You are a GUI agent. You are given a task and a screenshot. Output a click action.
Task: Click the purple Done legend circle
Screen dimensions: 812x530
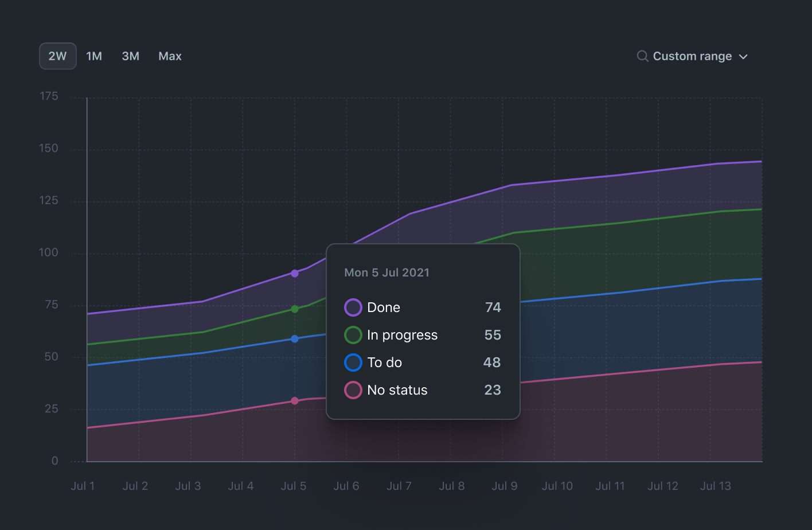point(353,307)
